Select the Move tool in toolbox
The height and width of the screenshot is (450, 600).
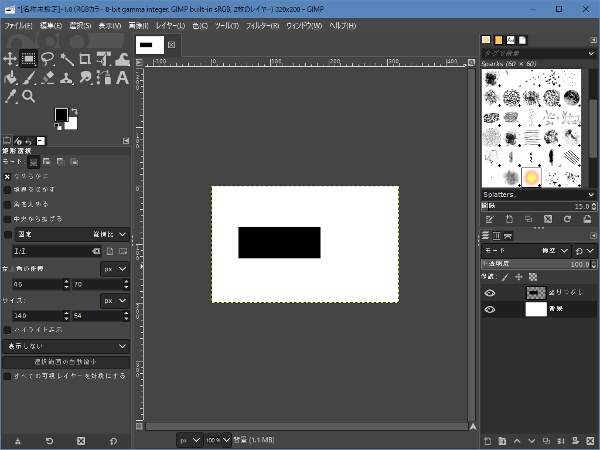click(x=11, y=58)
